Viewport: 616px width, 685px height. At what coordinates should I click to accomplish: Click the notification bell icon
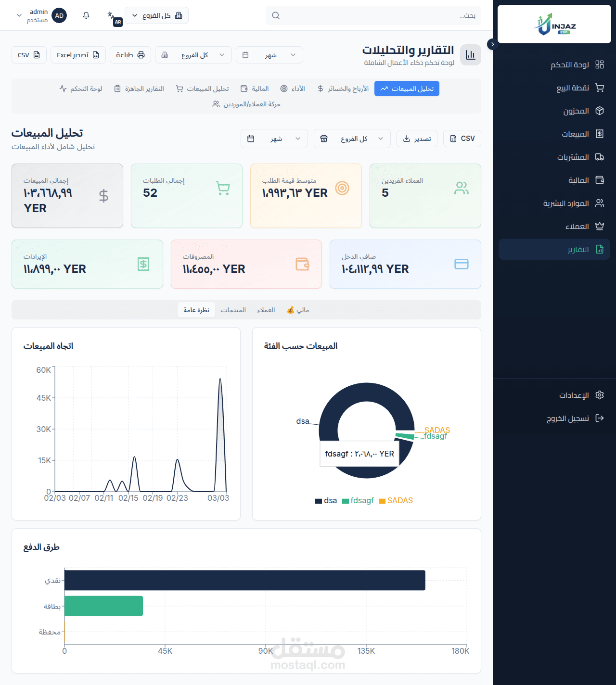pyautogui.click(x=86, y=15)
